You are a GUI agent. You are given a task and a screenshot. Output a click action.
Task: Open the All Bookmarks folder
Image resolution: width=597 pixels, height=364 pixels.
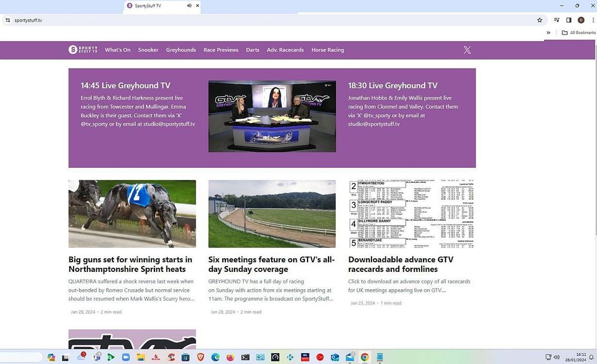(x=578, y=33)
